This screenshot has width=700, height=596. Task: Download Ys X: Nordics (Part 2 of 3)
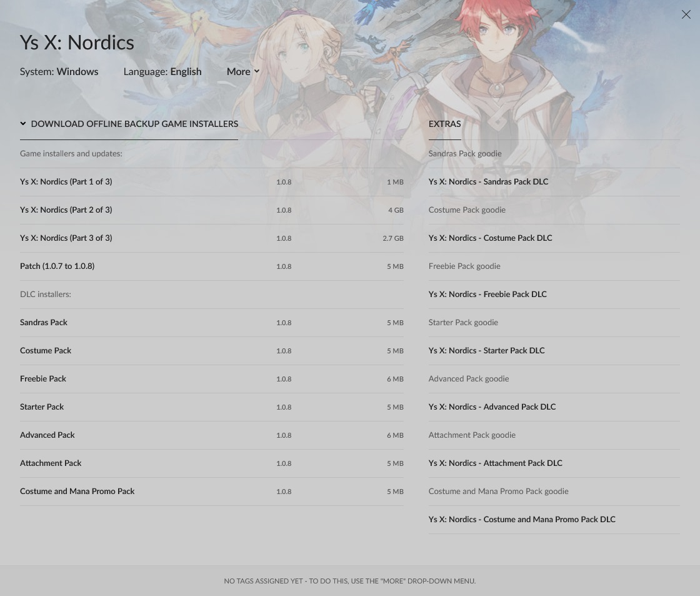[212, 210]
